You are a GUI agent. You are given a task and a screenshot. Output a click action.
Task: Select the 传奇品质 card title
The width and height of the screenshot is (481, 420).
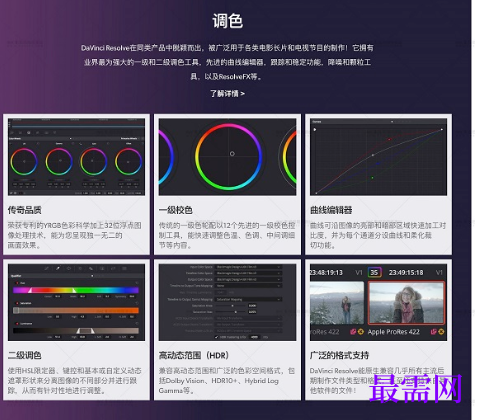tap(25, 210)
